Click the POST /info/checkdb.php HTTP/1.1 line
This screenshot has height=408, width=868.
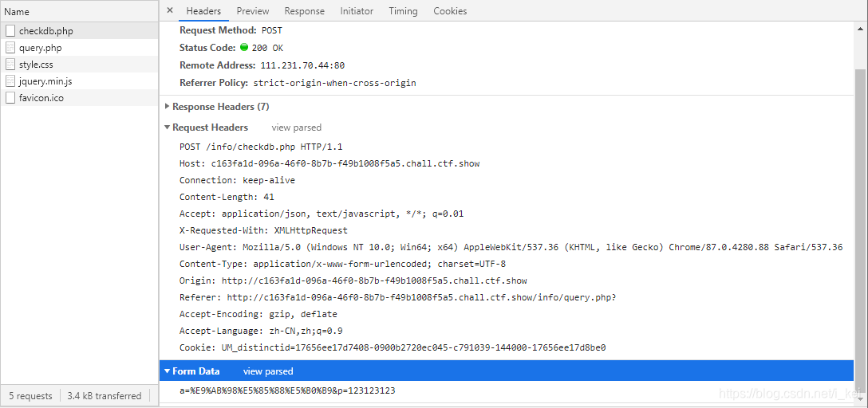click(x=262, y=147)
